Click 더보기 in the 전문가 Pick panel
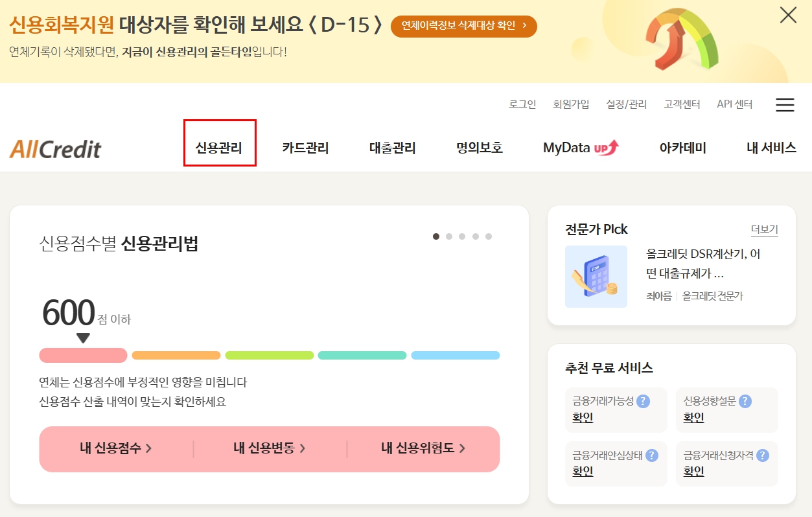The height and width of the screenshot is (517, 812). click(x=763, y=229)
